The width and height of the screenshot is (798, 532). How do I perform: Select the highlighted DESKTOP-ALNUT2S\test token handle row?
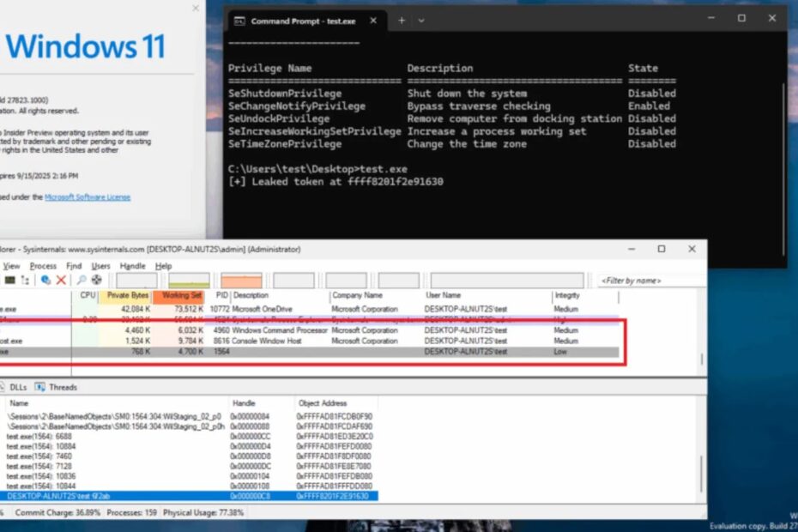pos(190,496)
